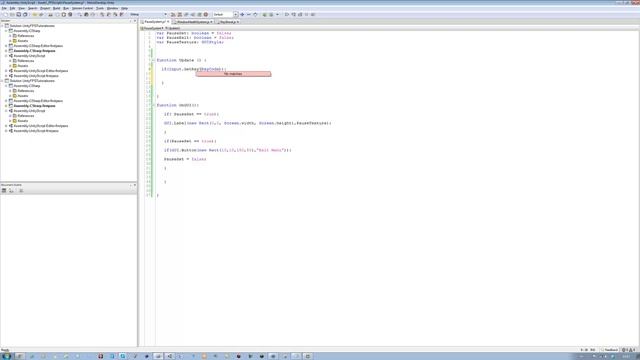
Task: Open the Debug configuration dropdown
Action: click(148, 14)
